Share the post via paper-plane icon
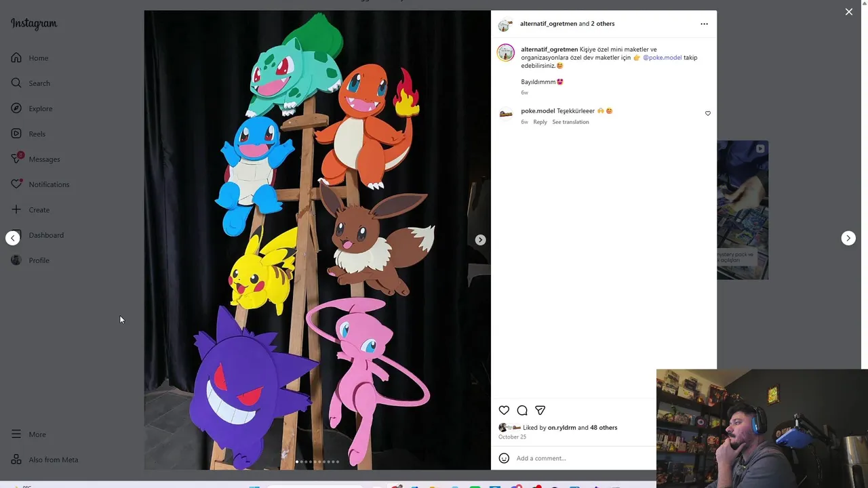The image size is (868, 488). coord(540,410)
